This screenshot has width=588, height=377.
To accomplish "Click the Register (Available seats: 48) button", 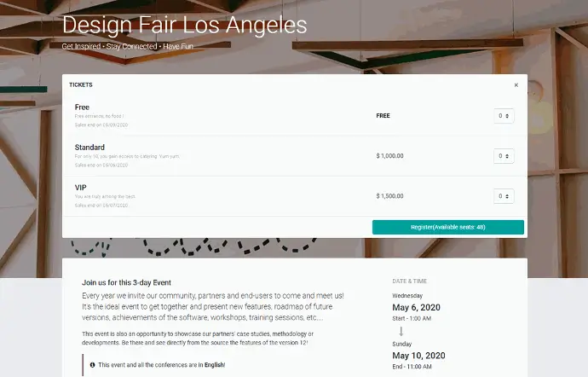I will tap(448, 227).
